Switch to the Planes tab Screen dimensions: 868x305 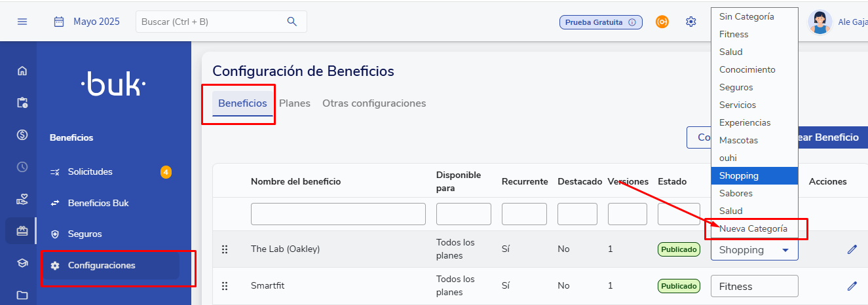[295, 103]
